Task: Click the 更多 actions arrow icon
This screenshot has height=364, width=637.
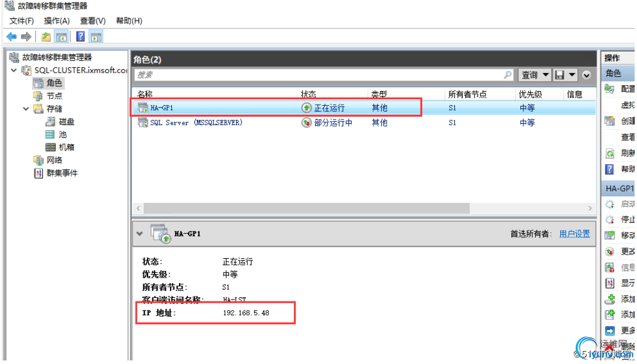Action: 610,330
